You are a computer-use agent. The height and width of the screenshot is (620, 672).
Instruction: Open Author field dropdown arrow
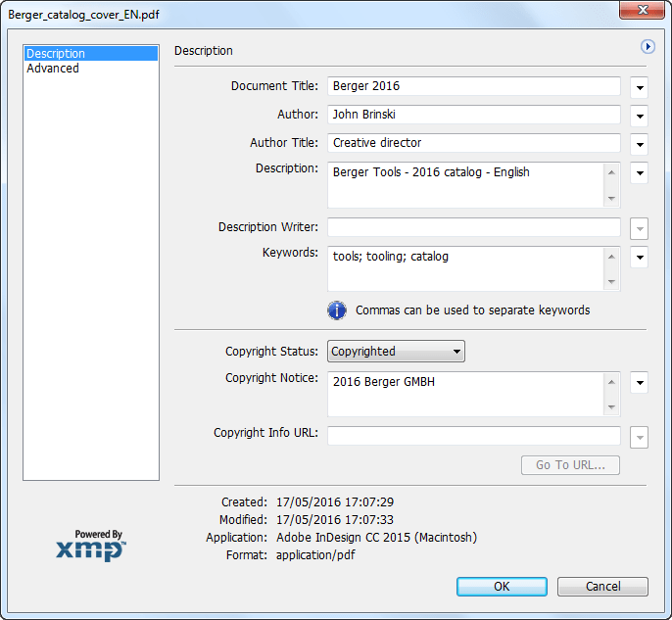click(639, 117)
